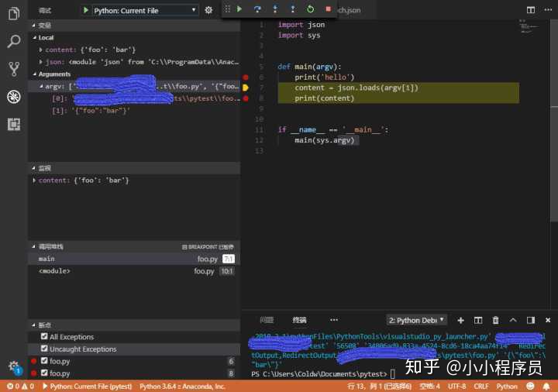The image size is (558, 392).
Task: Open editor more actions menu
Action: (548, 10)
